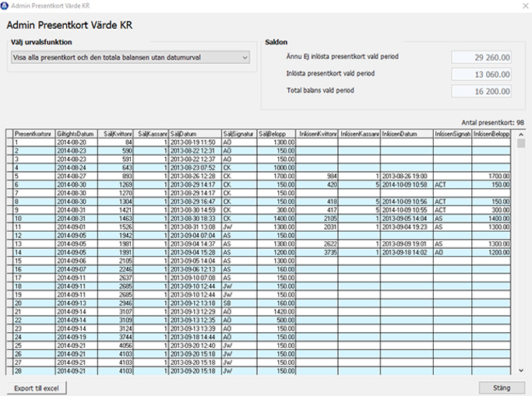This screenshot has height=396, width=532.
Task: Click scrollbar down arrow in table
Action: click(x=521, y=370)
